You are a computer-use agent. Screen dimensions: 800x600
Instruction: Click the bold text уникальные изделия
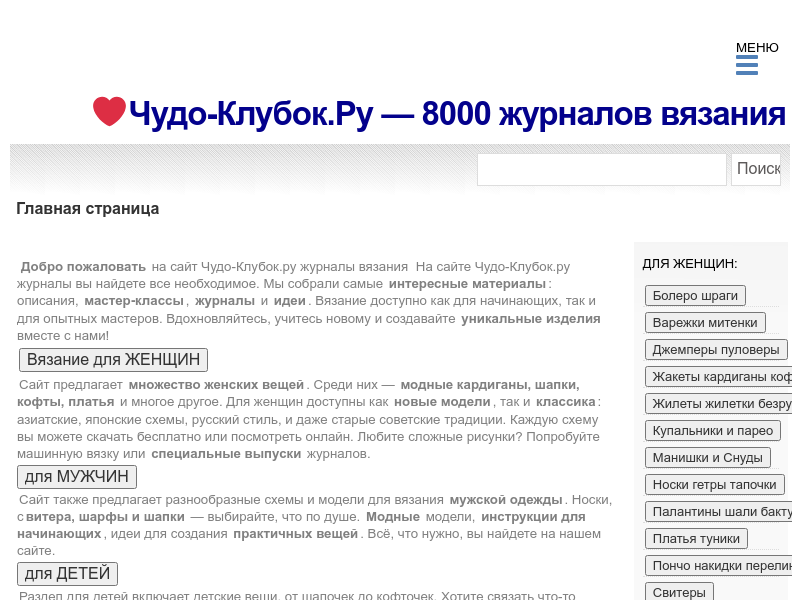[x=531, y=318]
